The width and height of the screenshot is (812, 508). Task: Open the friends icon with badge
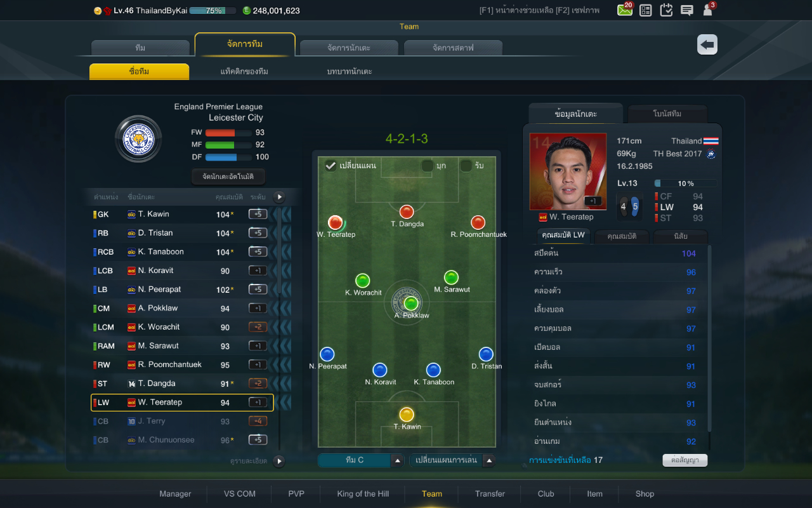(707, 10)
